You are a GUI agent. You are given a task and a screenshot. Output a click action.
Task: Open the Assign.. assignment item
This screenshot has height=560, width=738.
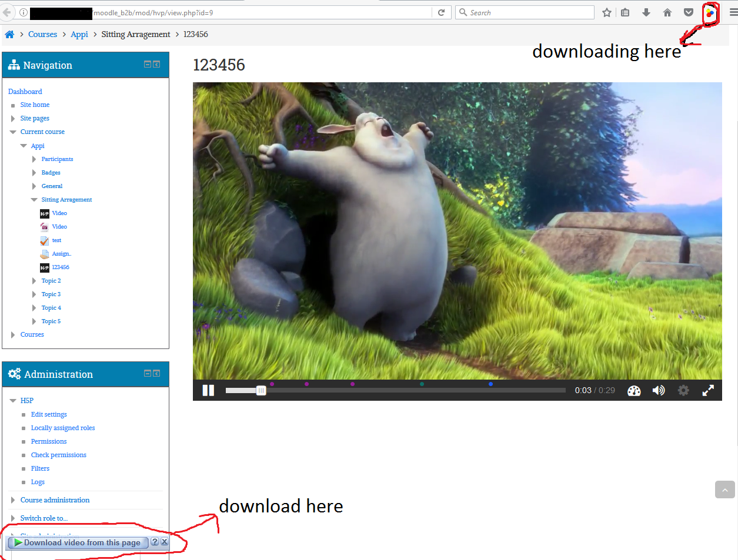pyautogui.click(x=62, y=254)
